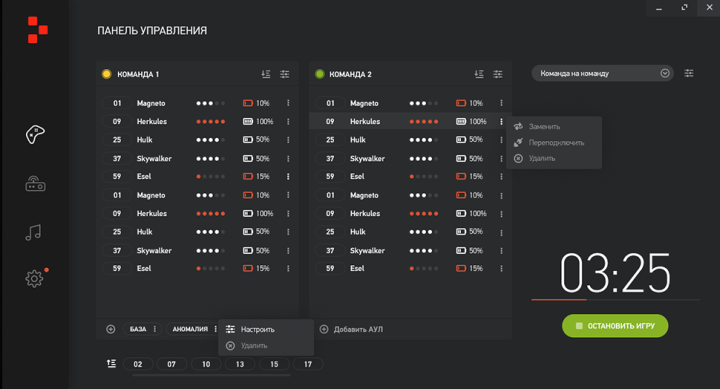Click the sort icon beside number 02
This screenshot has height=389, width=720.
[x=112, y=364]
